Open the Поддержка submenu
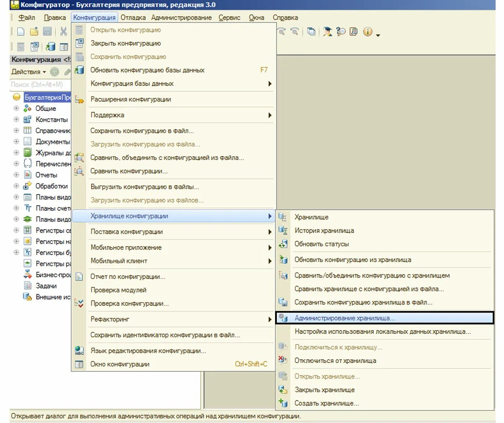The height and width of the screenshot is (423, 504). [173, 115]
